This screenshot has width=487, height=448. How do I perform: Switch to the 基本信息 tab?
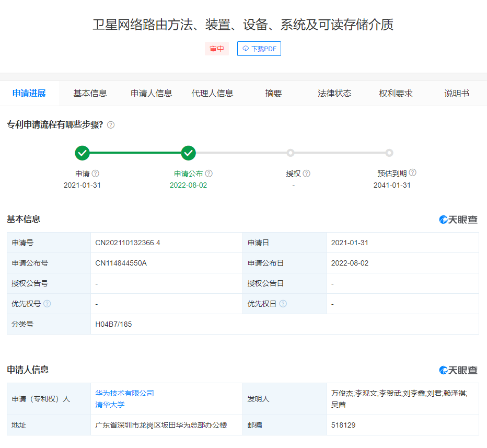(90, 94)
